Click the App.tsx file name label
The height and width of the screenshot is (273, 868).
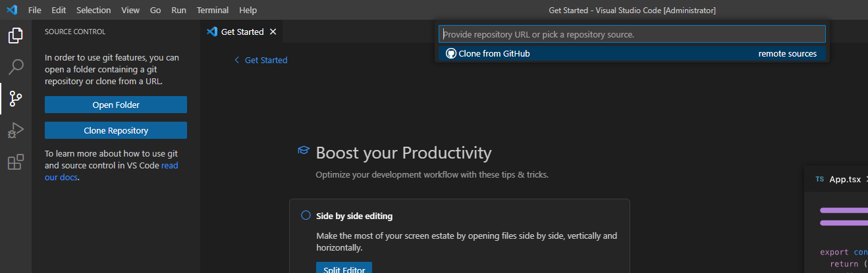click(845, 180)
